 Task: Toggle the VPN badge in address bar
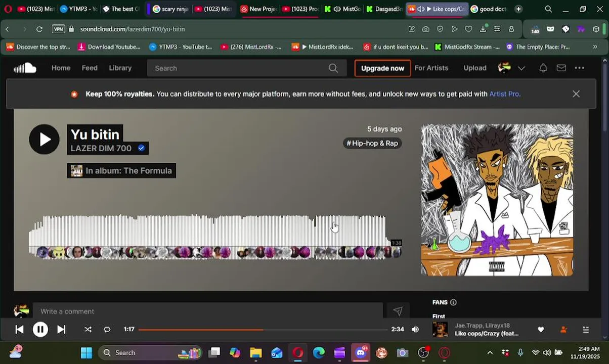point(58,29)
